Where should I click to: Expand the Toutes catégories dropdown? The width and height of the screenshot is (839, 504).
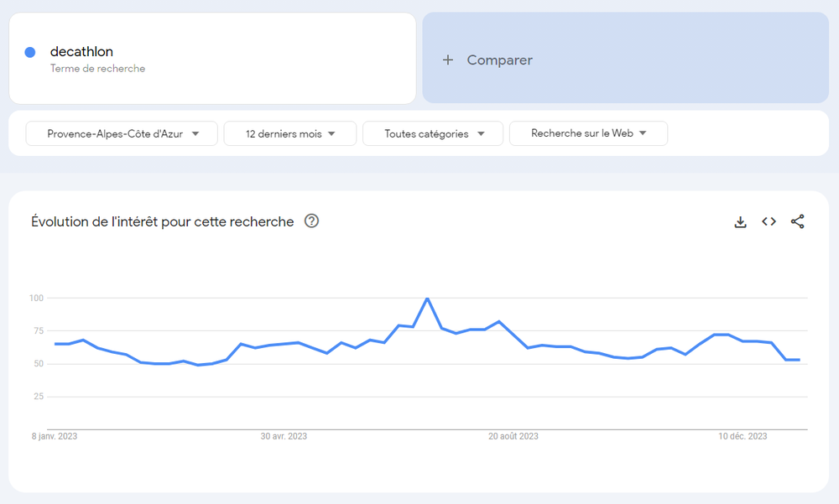433,133
